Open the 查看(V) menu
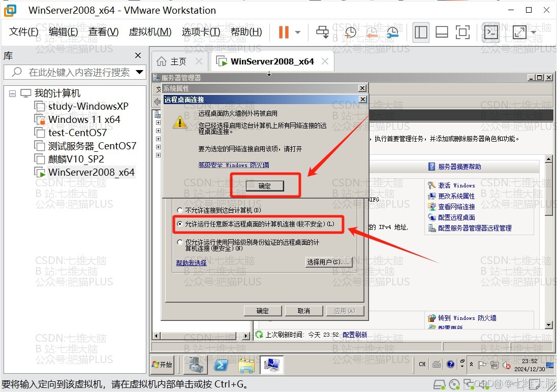557x392 pixels. click(x=103, y=32)
